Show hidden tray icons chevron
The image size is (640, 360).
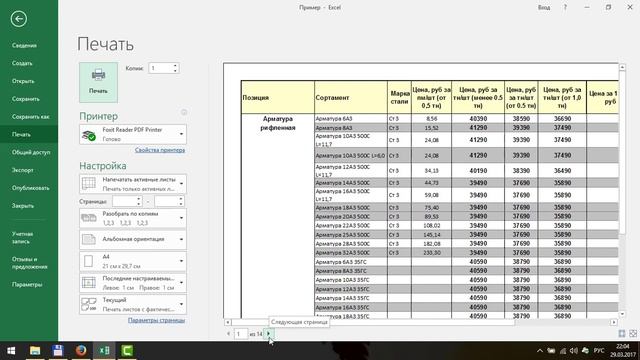(x=540, y=351)
